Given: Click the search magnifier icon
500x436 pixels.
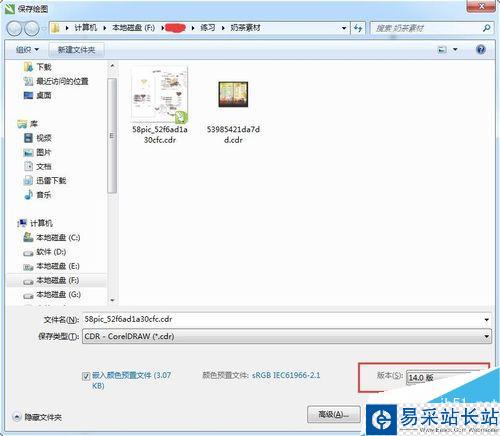Looking at the screenshot, I should point(486,28).
